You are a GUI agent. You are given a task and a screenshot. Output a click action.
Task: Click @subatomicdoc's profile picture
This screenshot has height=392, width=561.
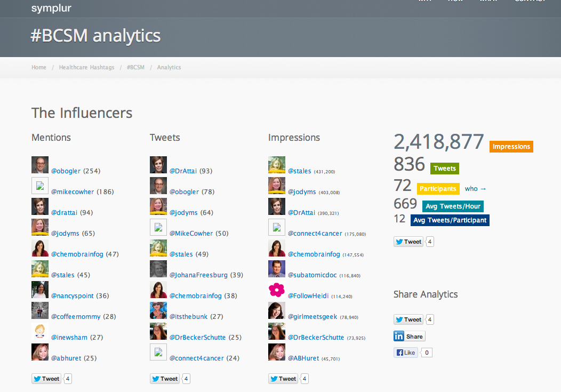click(277, 269)
